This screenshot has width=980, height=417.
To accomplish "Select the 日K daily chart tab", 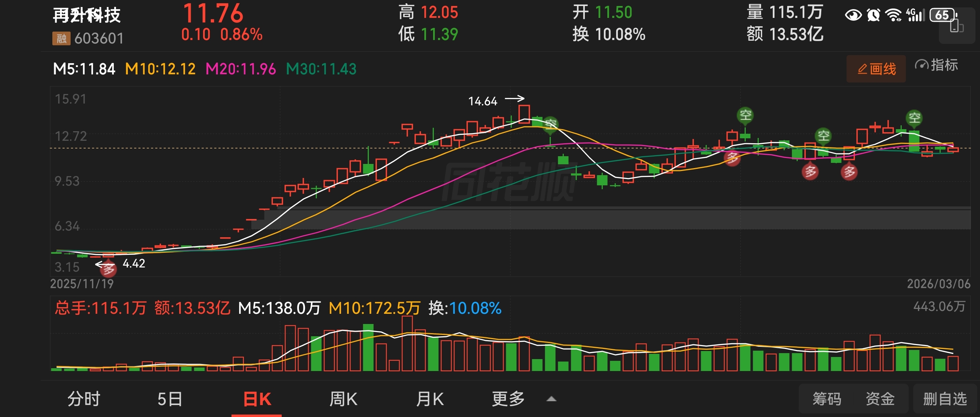I will pyautogui.click(x=257, y=399).
